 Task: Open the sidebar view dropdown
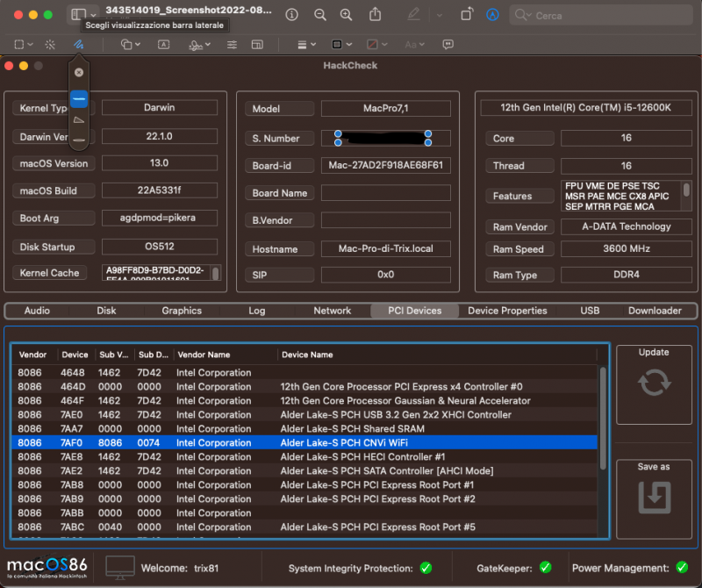pyautogui.click(x=83, y=15)
